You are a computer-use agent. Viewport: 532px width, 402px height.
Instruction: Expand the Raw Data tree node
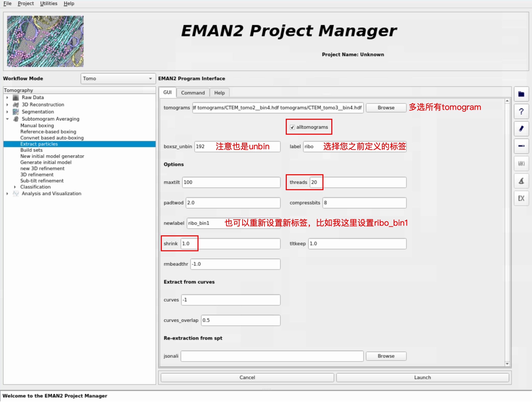coord(7,97)
